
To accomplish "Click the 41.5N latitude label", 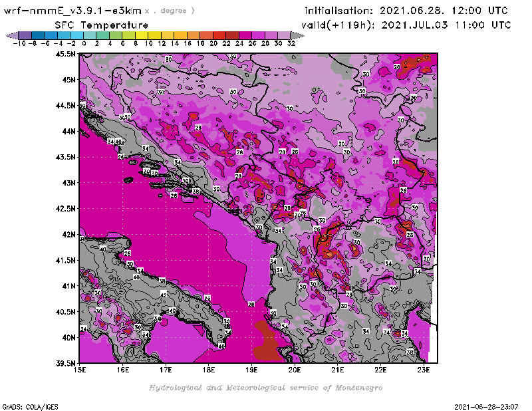I will click(65, 260).
